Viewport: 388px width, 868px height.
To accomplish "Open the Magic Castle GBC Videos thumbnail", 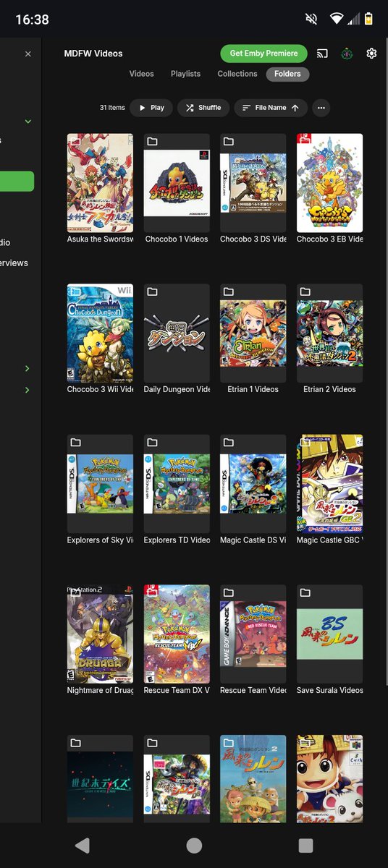I will click(329, 483).
